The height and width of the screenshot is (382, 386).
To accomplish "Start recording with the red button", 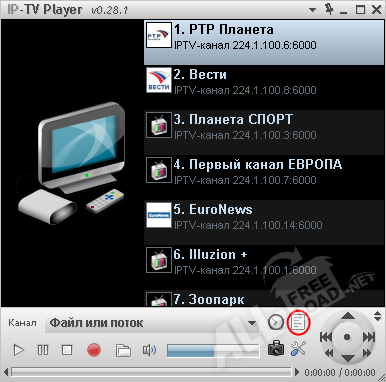I will [94, 350].
